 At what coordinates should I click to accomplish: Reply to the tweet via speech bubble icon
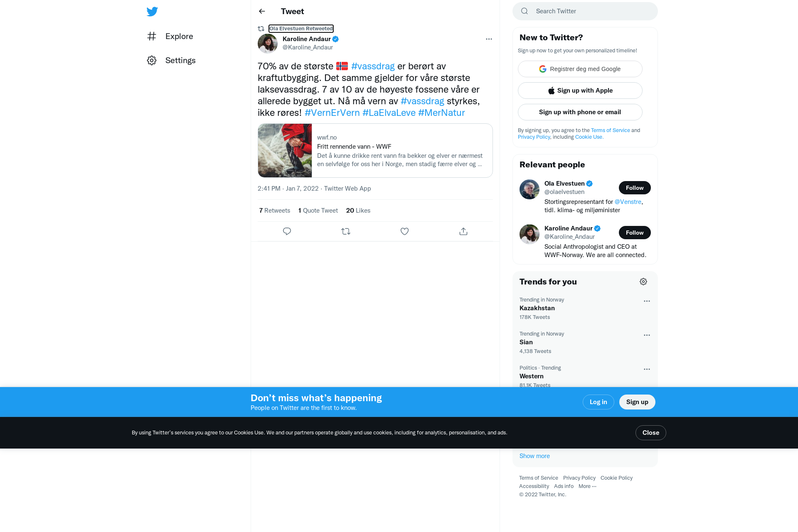coord(287,231)
